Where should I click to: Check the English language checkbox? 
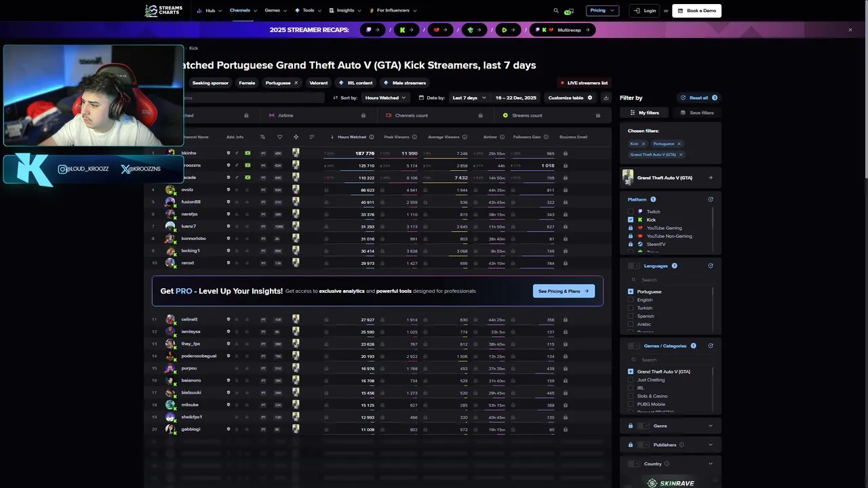[x=631, y=300]
